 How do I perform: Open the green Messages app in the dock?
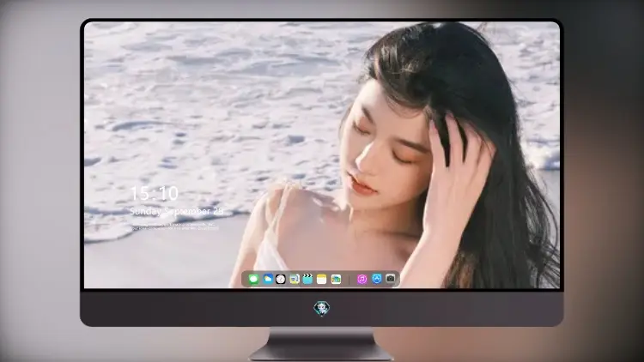pos(253,280)
